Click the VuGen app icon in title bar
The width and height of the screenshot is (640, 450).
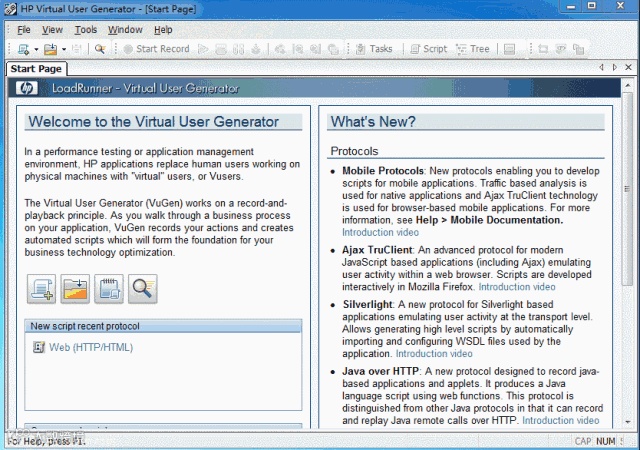click(11, 9)
